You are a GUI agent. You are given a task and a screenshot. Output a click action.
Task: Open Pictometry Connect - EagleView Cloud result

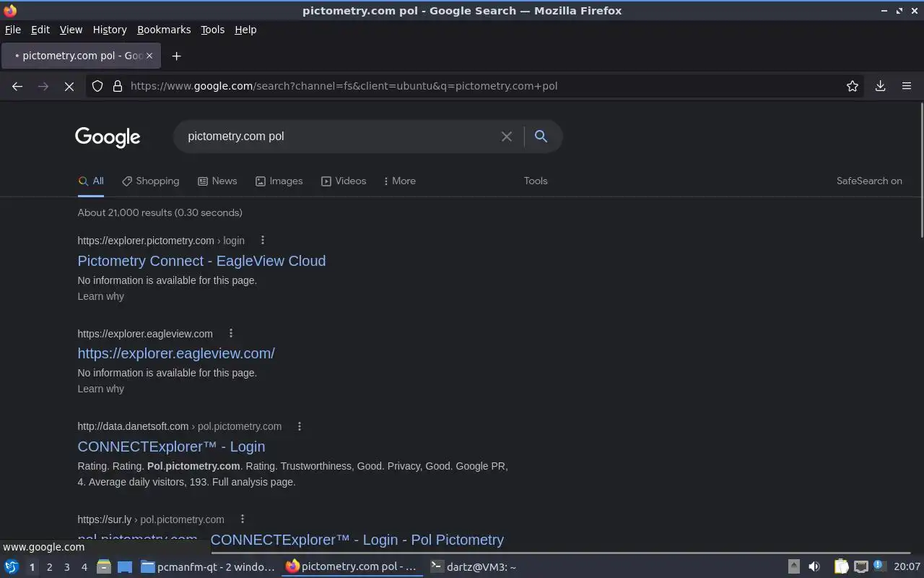click(x=201, y=261)
